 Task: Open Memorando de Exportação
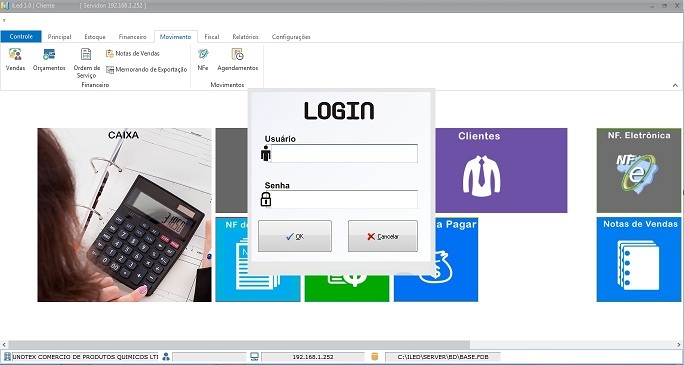[147, 69]
